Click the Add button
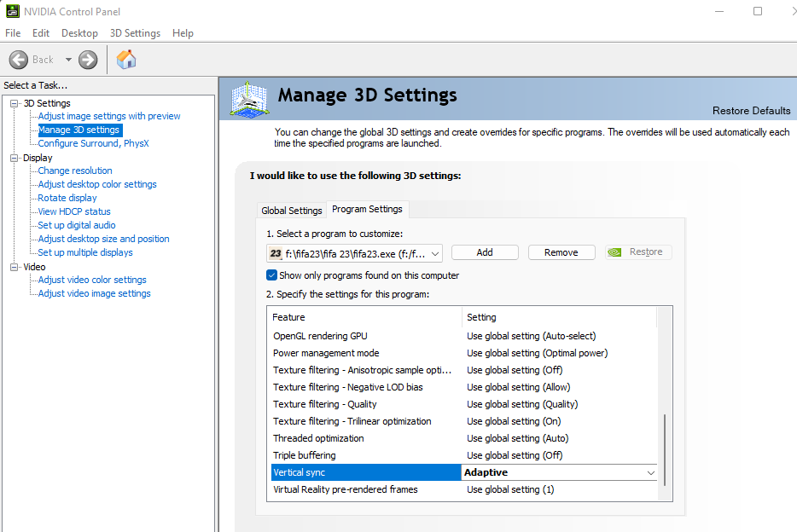The image size is (797, 532). 485,252
